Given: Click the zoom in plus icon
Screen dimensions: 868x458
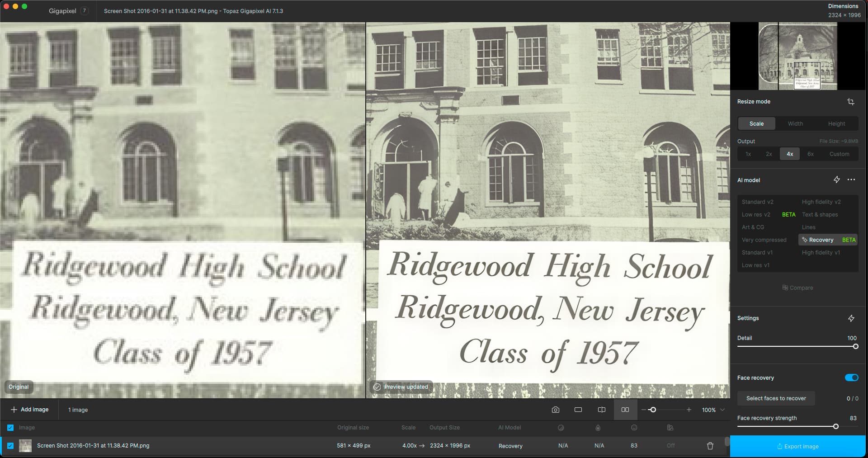Looking at the screenshot, I should point(689,410).
